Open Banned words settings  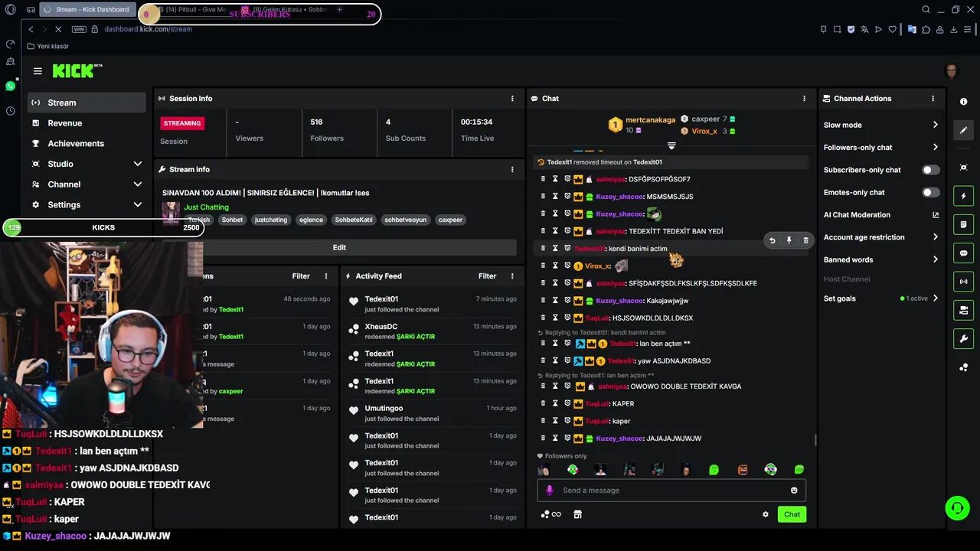coord(880,259)
